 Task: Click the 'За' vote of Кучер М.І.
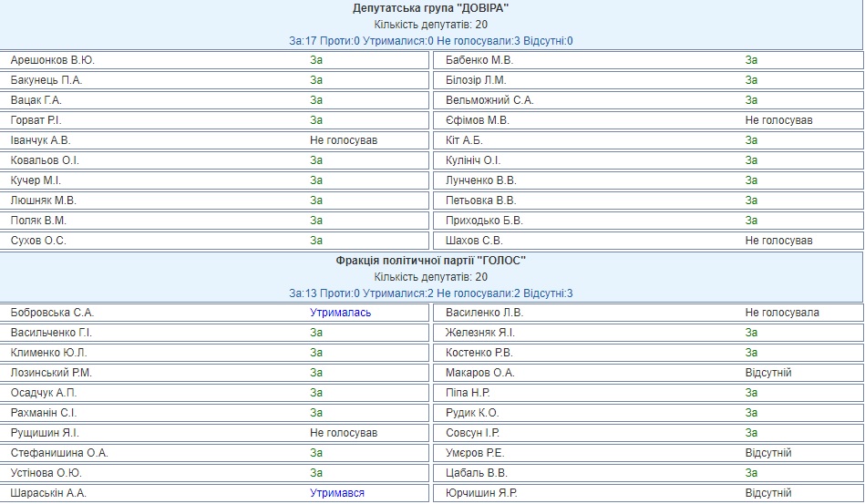tap(316, 180)
